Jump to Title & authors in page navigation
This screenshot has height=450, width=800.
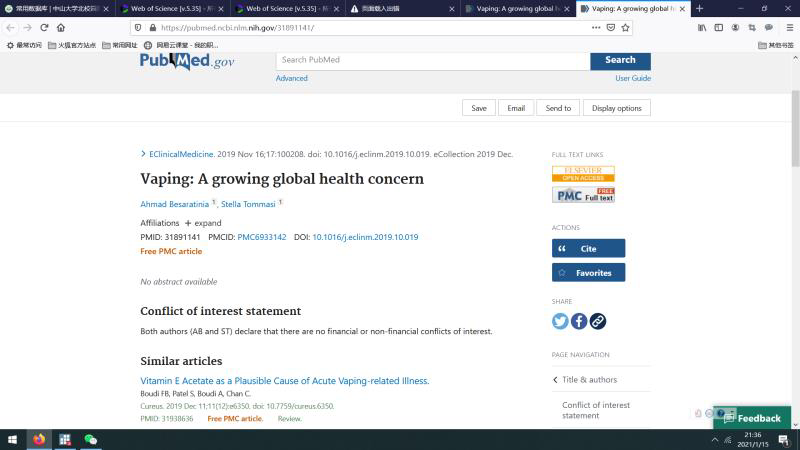coord(589,380)
